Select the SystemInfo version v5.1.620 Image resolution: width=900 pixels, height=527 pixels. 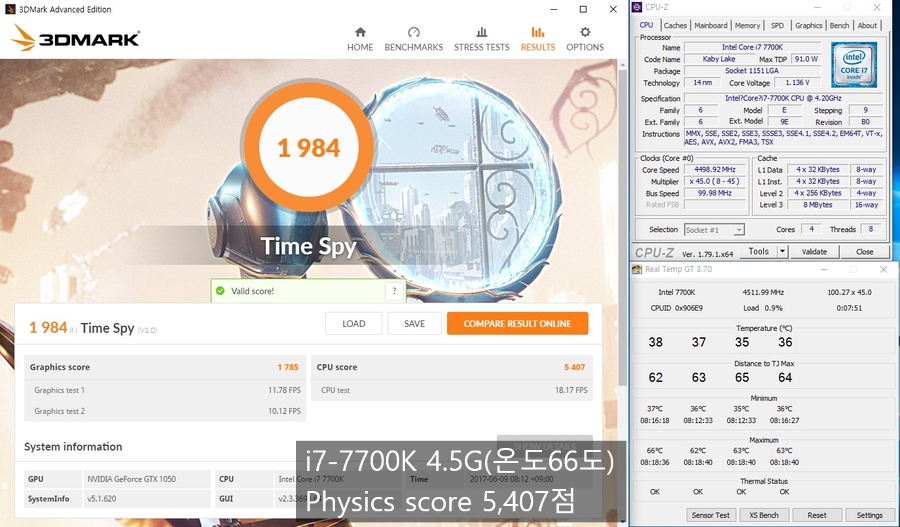(x=102, y=499)
